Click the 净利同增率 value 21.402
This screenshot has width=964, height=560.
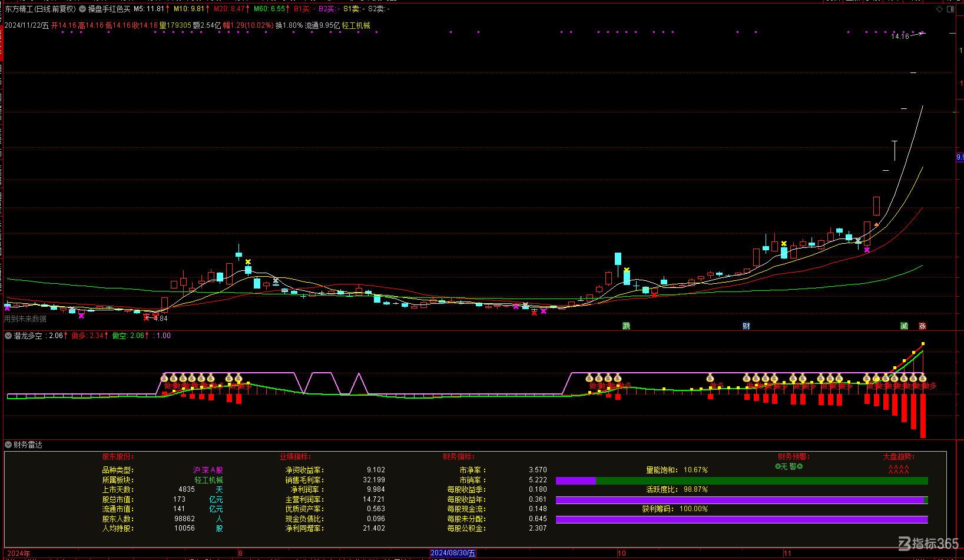click(374, 528)
